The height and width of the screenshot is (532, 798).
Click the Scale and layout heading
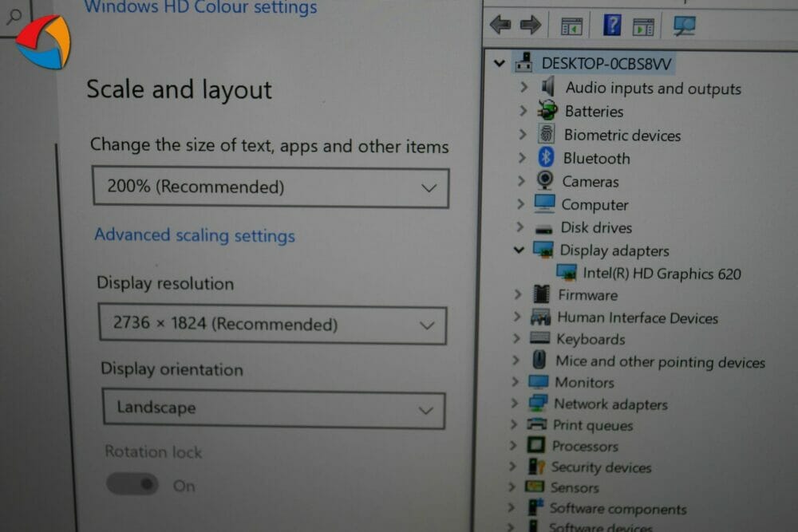179,90
